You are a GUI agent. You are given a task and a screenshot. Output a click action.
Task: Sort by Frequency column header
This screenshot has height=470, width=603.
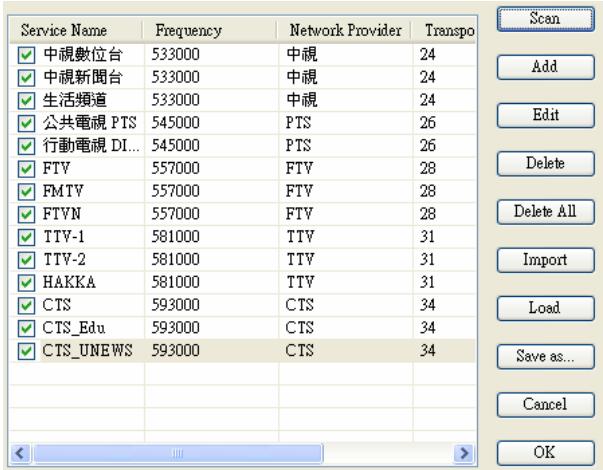click(x=210, y=30)
